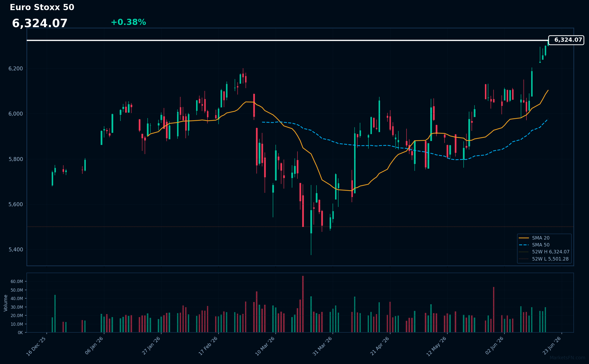This screenshot has height=364, width=589.
Task: Click the 5,600 price axis label
Action: (16, 204)
